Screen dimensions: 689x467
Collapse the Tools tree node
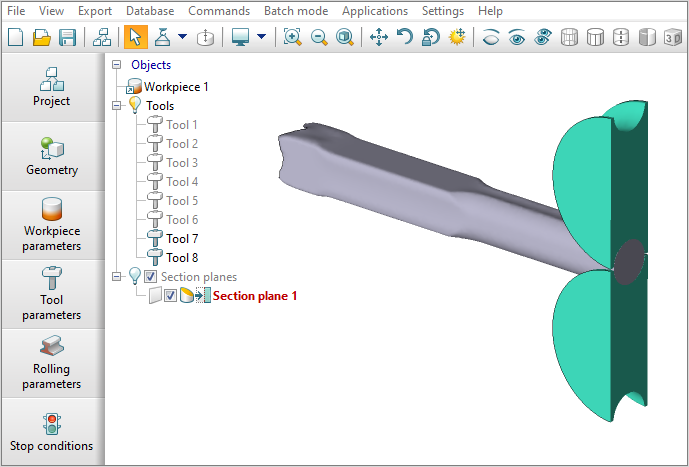coord(118,105)
